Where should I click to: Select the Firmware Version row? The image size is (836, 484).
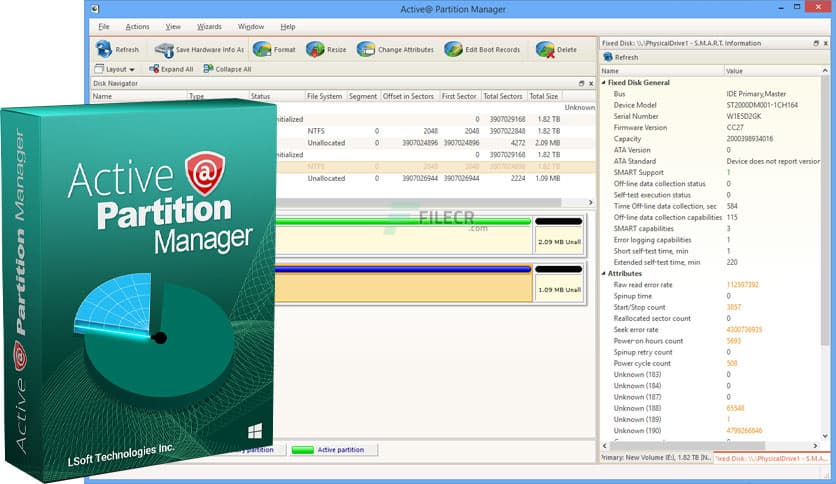(711, 127)
